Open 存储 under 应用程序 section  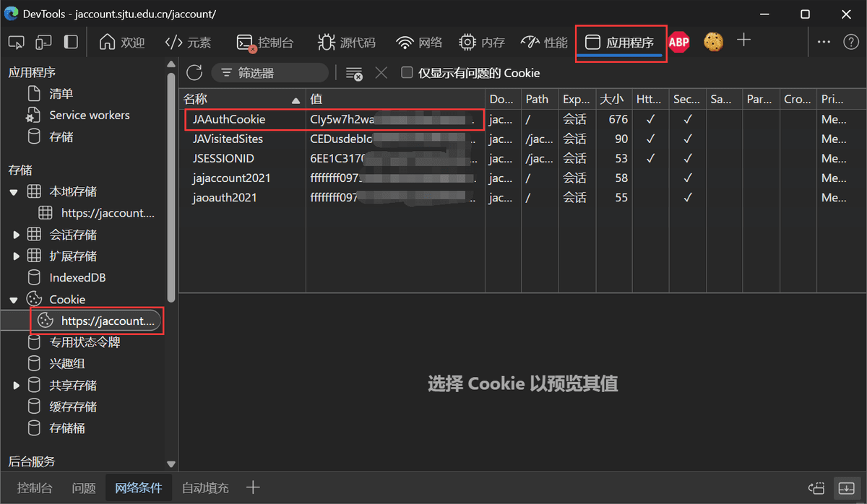[x=61, y=137]
